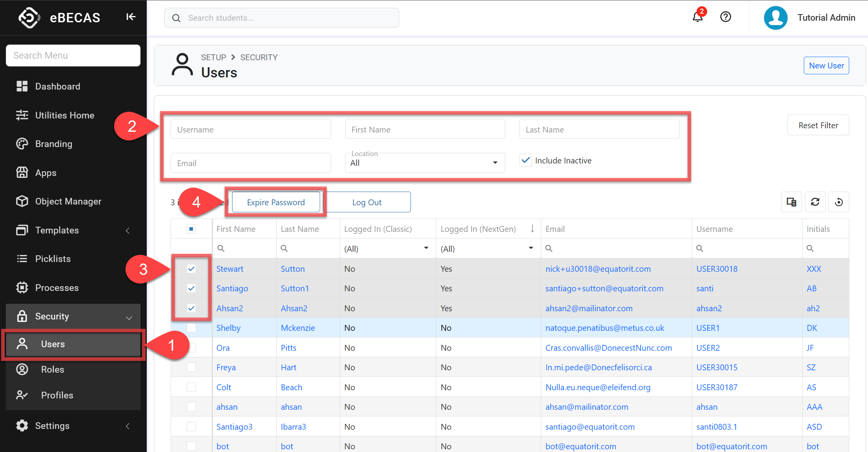
Task: Click the notifications bell icon
Action: tap(697, 17)
